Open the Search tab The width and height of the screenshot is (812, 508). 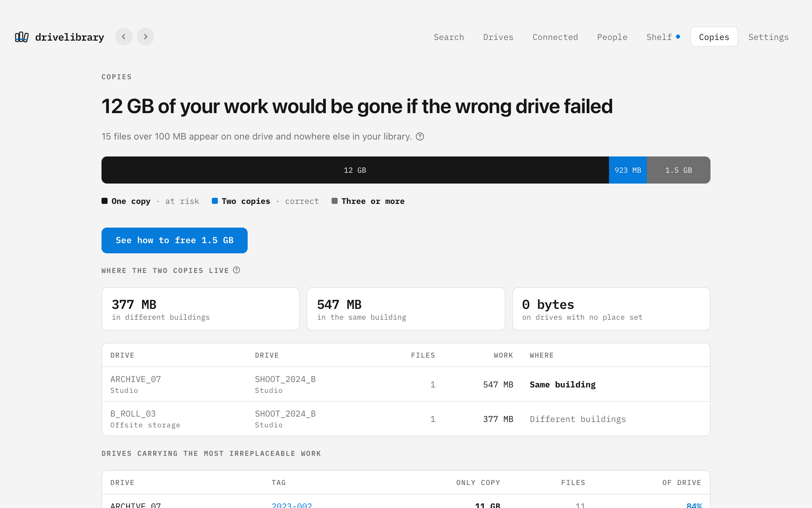[449, 37]
